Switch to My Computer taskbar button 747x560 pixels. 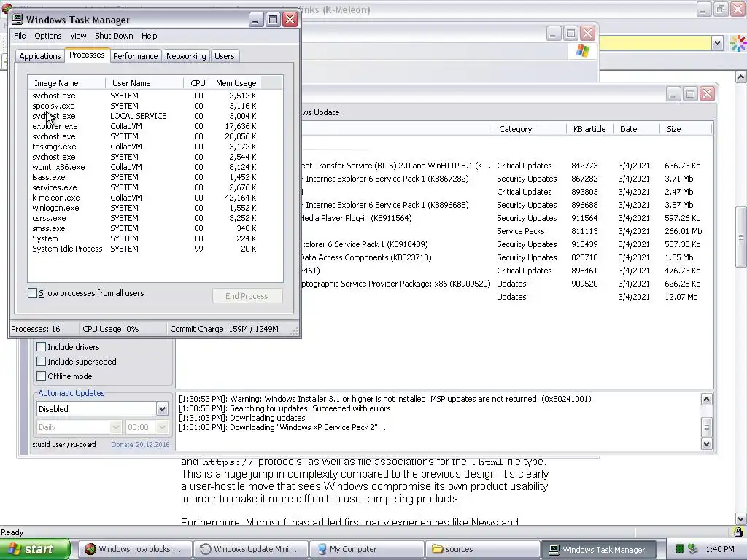[366, 549]
